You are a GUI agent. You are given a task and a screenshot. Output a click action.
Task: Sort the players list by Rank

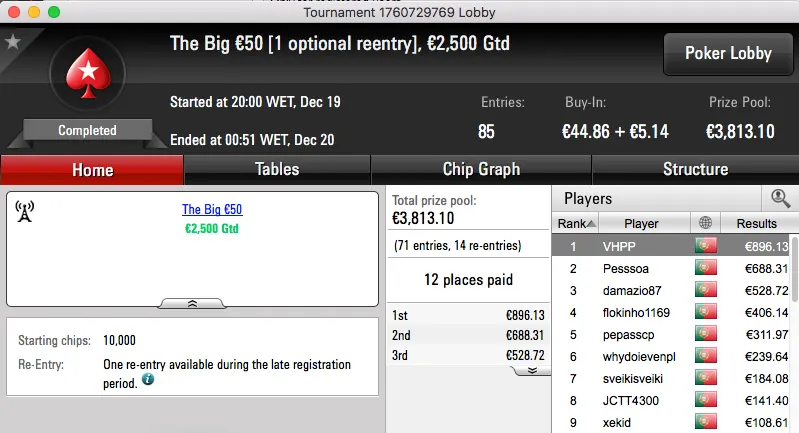tap(576, 223)
